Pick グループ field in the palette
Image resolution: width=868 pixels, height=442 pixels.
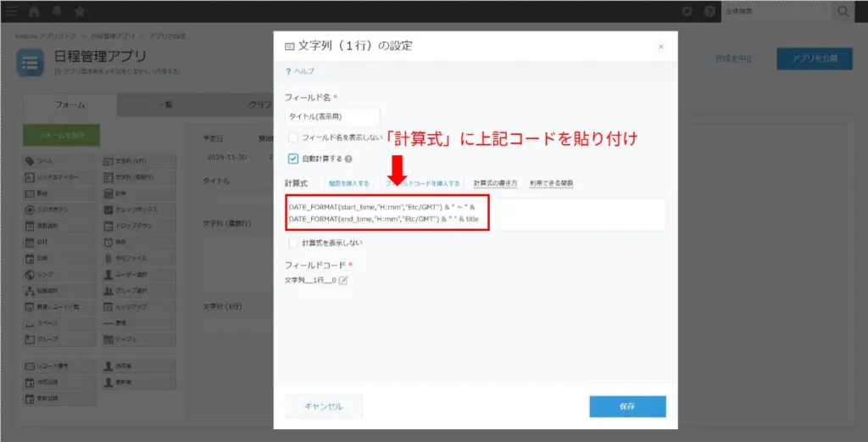pos(60,339)
